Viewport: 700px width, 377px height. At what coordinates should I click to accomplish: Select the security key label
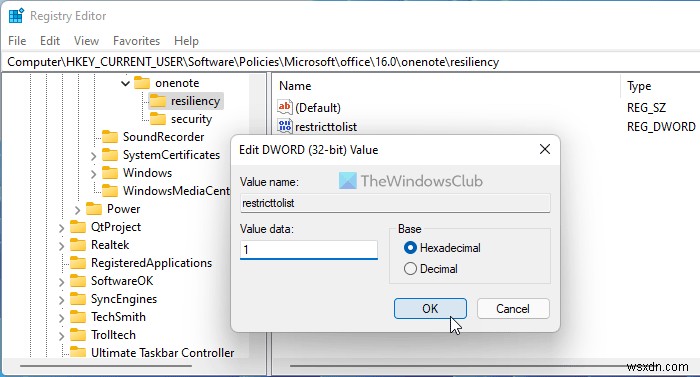192,119
